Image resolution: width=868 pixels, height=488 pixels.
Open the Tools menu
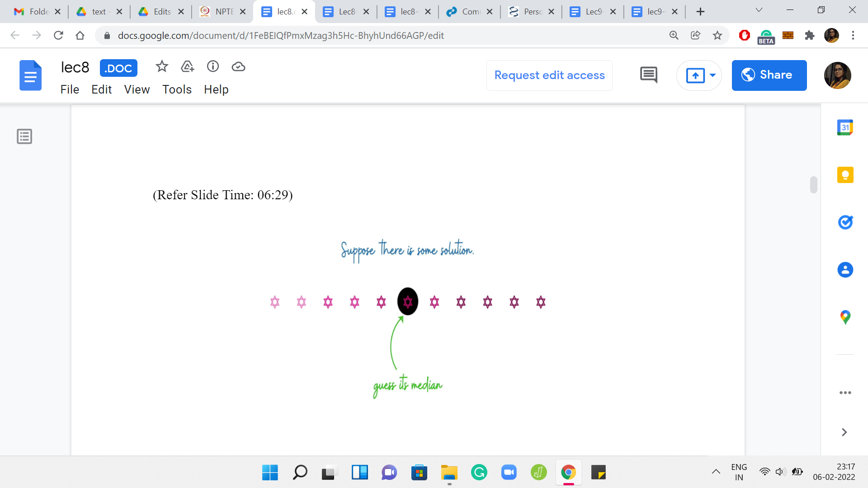tap(177, 89)
